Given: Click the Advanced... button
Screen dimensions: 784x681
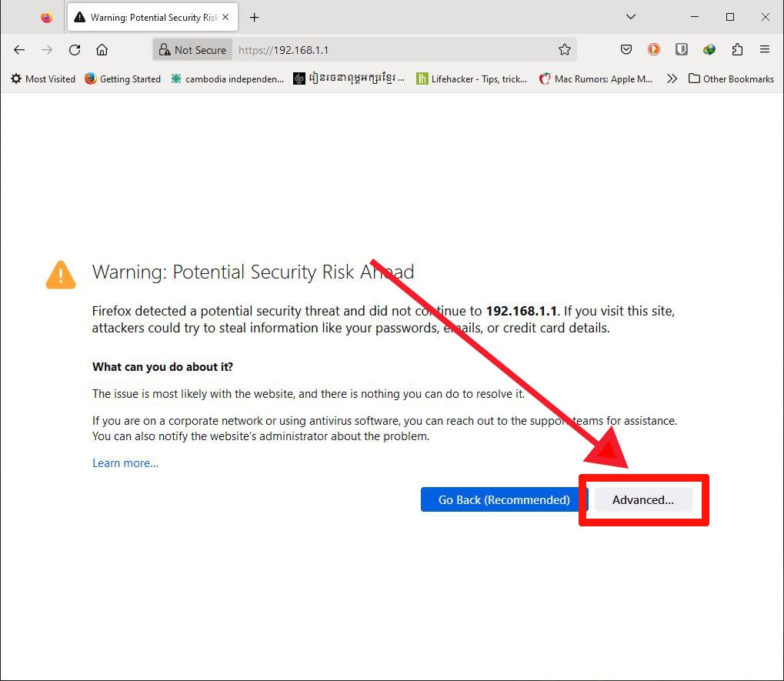Looking at the screenshot, I should click(643, 499).
